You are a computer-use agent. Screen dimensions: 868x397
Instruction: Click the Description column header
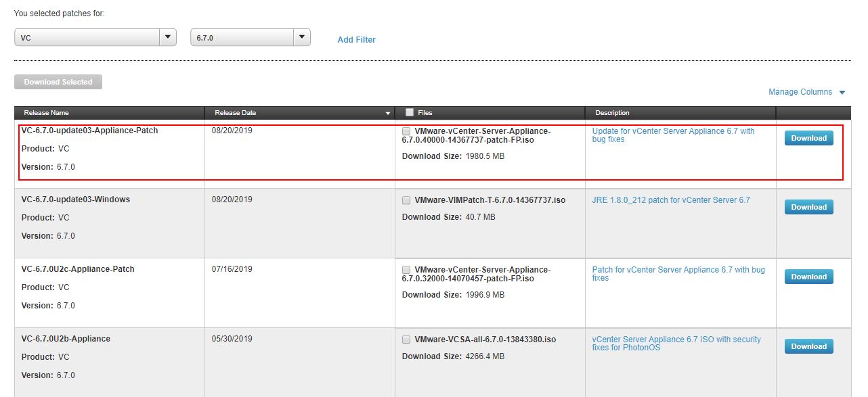point(680,113)
